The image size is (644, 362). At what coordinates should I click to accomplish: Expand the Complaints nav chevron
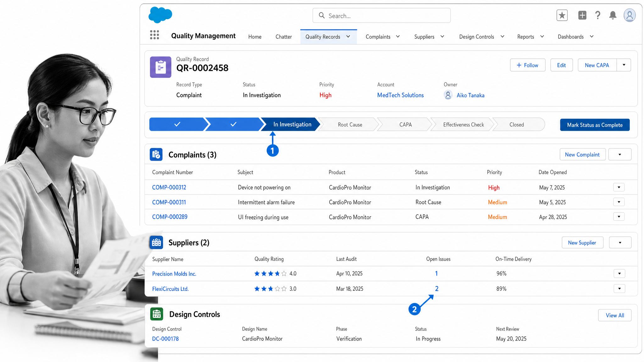point(398,36)
